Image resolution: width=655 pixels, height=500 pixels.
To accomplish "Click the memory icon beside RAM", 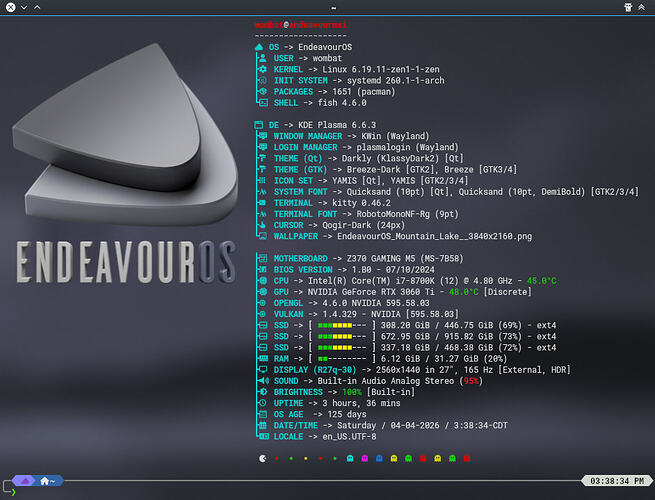I will pos(263,358).
